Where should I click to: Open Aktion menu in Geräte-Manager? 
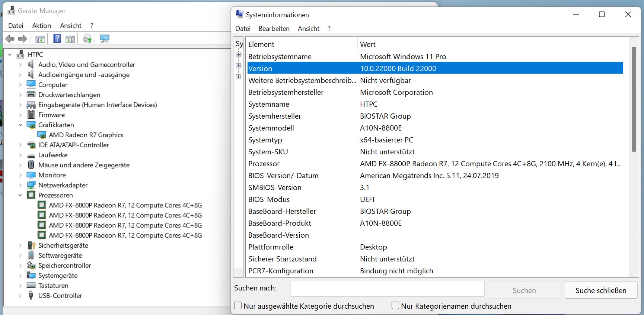pos(41,26)
